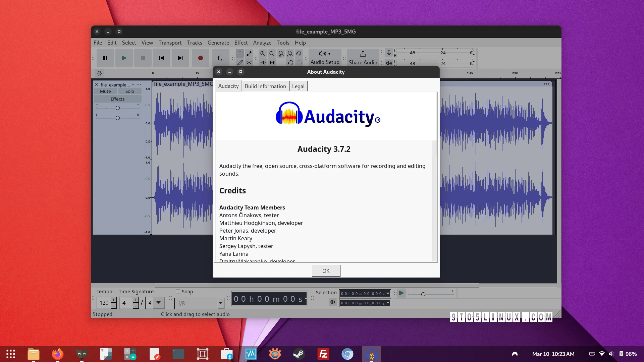This screenshot has width=644, height=362.
Task: Click the Zoom In magnifier icon
Action: [x=263, y=54]
